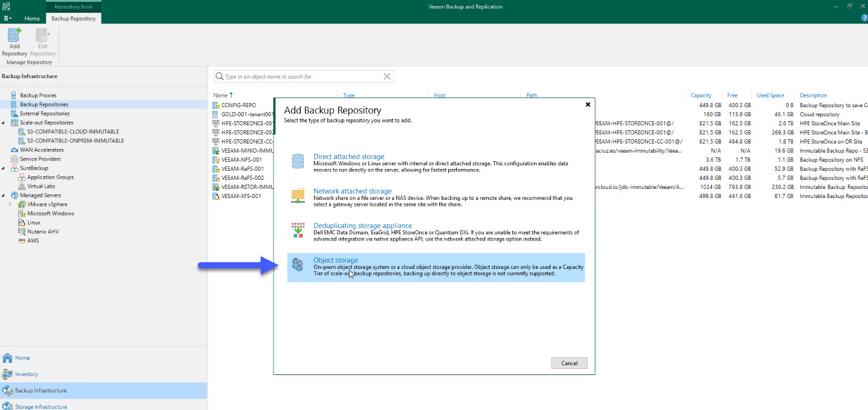Select Linux managed servers node

point(34,222)
